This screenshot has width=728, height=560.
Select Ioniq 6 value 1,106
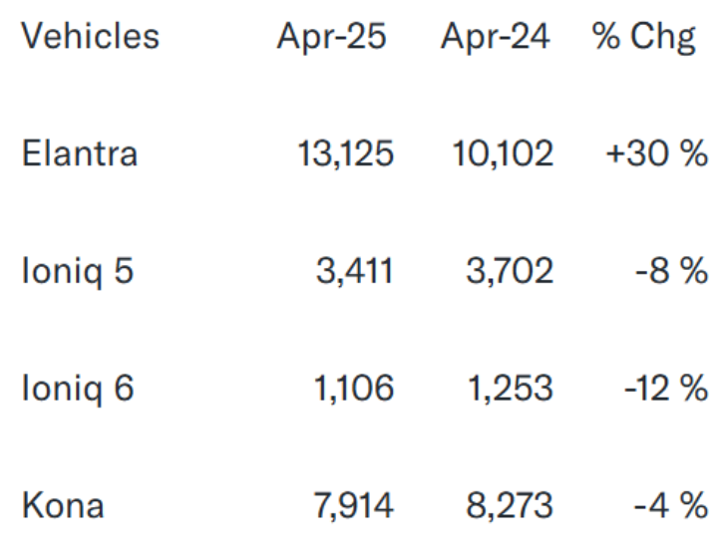click(x=353, y=388)
